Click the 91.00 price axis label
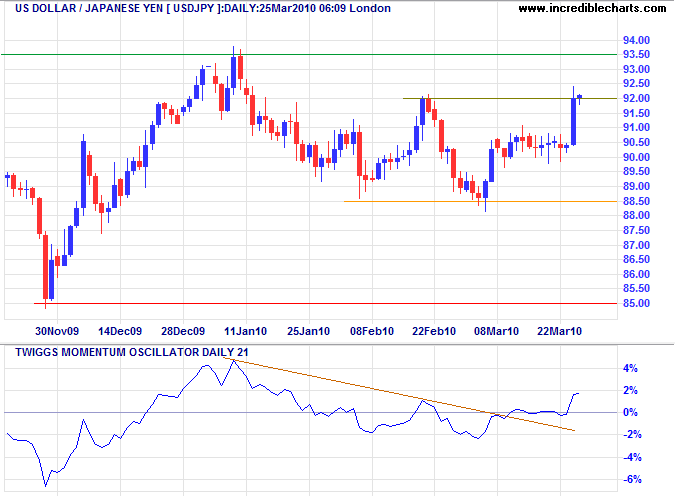 tap(636, 127)
